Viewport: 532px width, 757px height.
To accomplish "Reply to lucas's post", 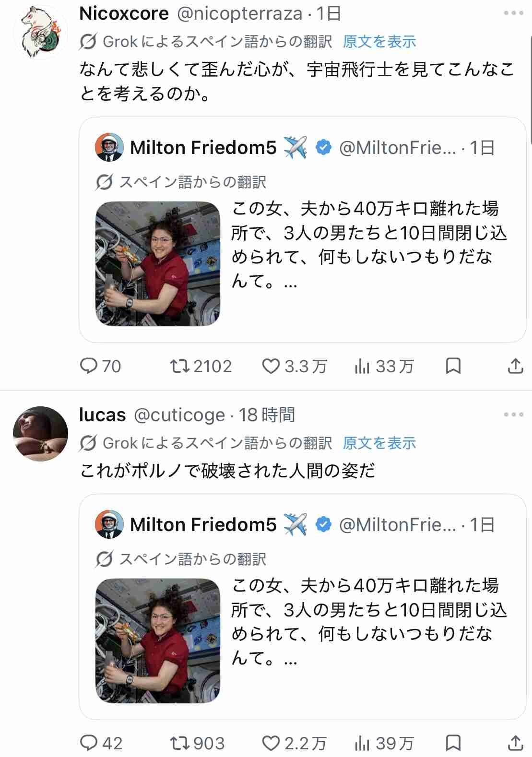I will pyautogui.click(x=89, y=743).
